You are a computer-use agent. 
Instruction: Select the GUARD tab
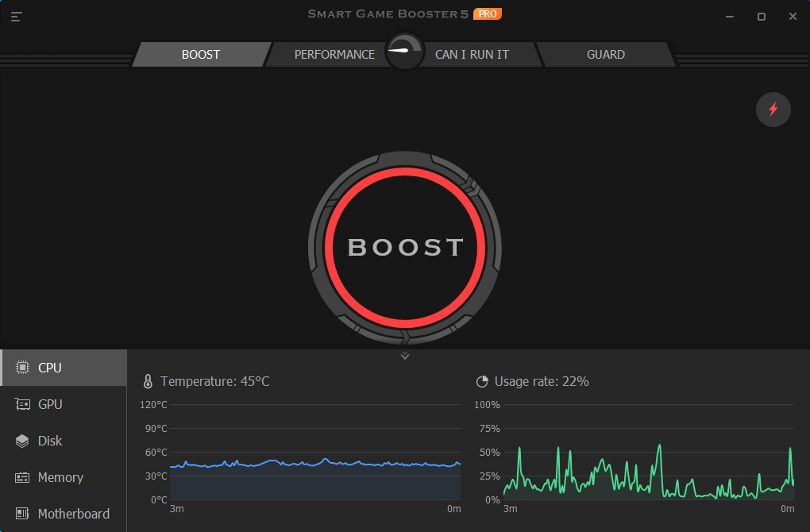coord(606,54)
